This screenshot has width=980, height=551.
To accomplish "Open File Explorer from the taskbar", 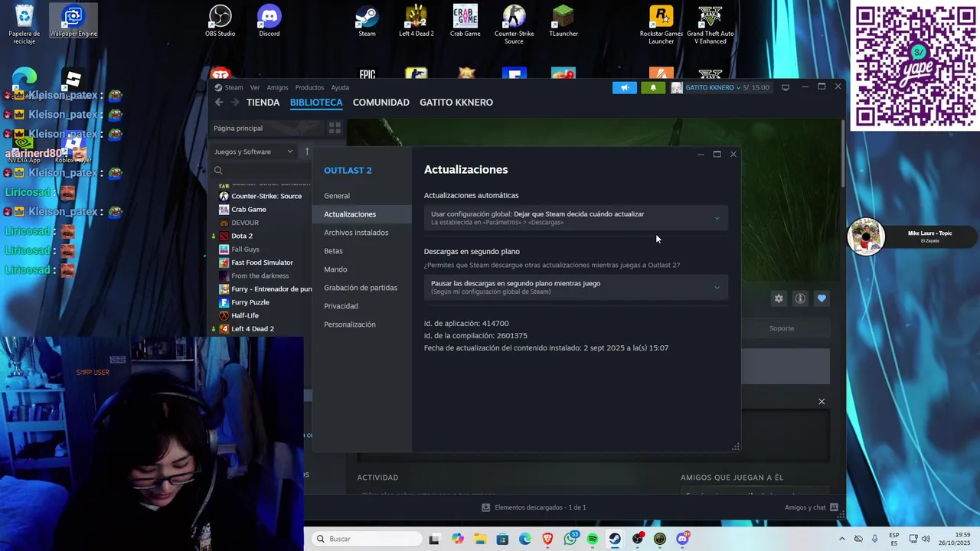I will (480, 539).
